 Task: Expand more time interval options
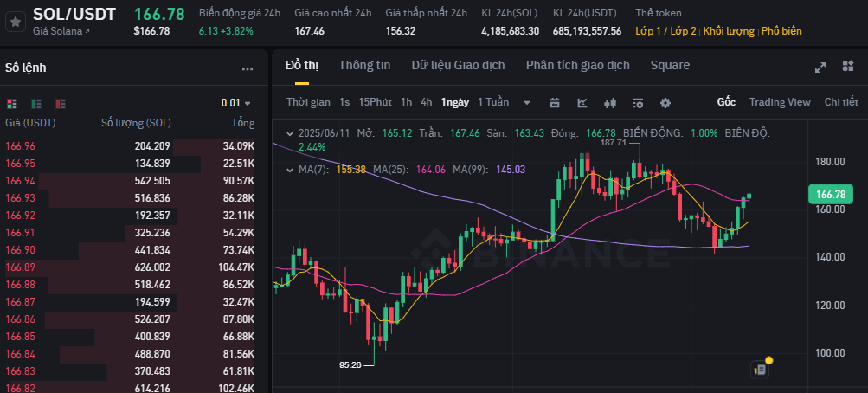[527, 102]
